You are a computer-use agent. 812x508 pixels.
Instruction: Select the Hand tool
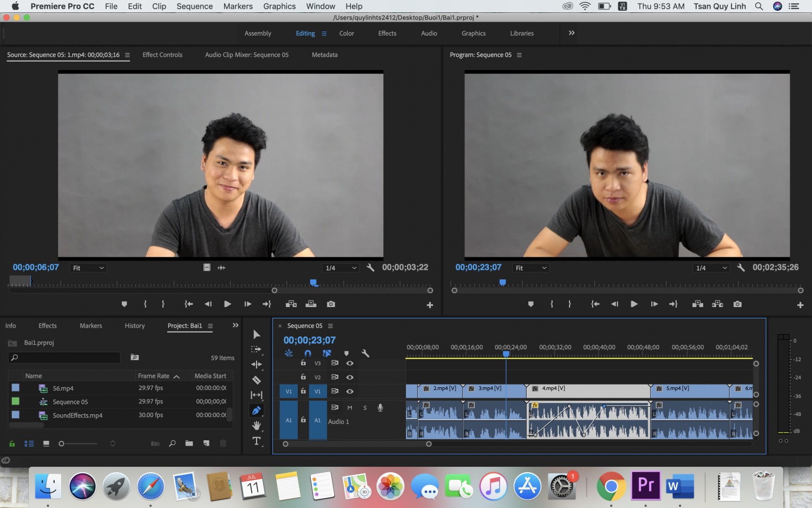[257, 426]
